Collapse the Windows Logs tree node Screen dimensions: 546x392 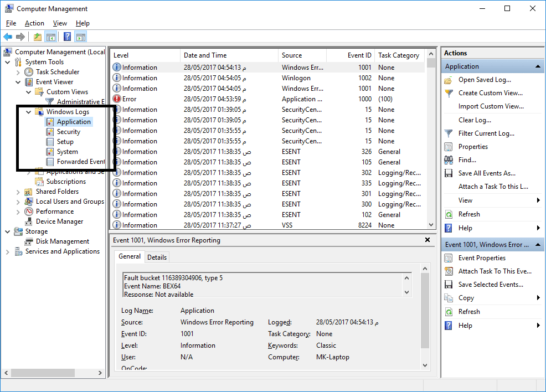tap(29, 112)
